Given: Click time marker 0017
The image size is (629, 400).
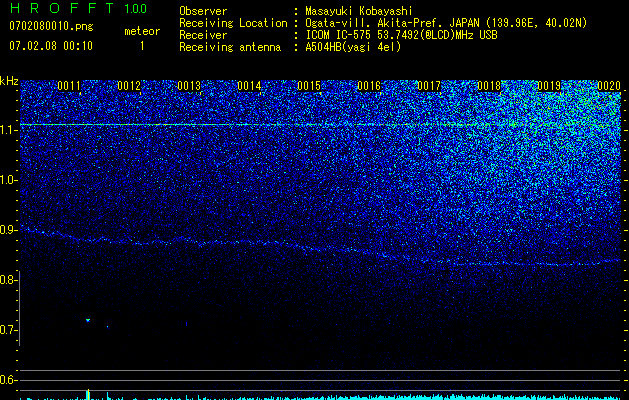Looking at the screenshot, I should tap(429, 86).
